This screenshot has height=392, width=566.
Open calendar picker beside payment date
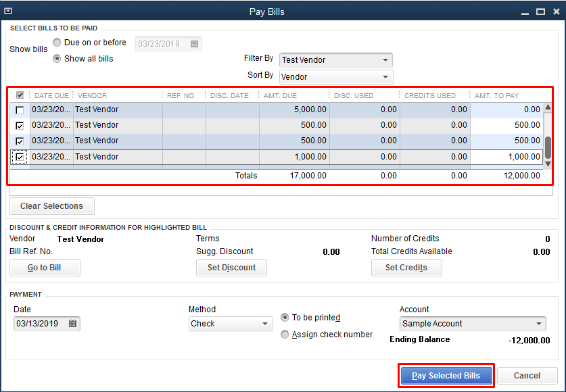[x=73, y=324]
